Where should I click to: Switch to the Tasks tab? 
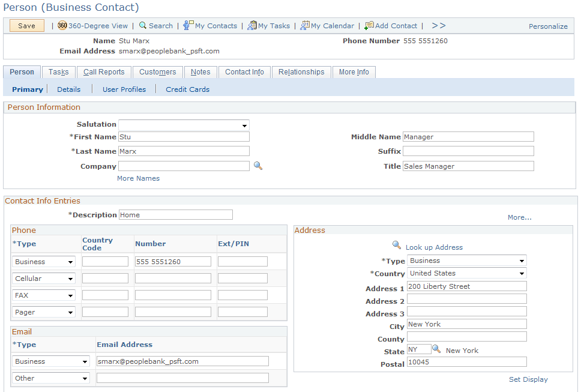click(59, 72)
